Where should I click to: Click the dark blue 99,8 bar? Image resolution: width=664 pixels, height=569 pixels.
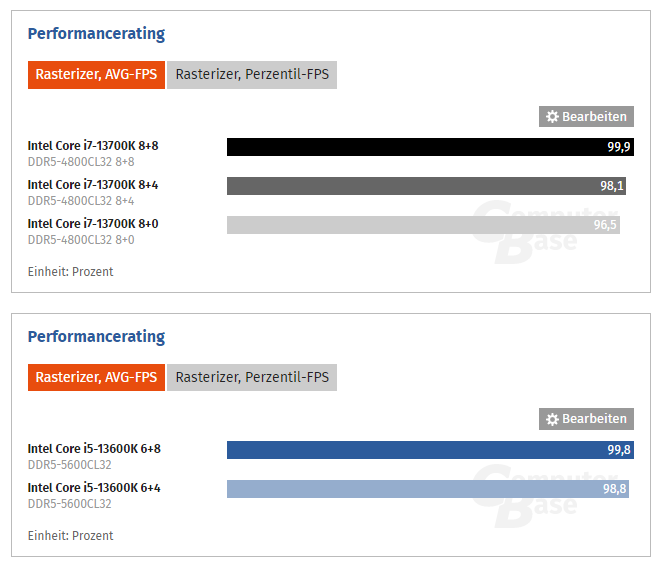[430, 450]
